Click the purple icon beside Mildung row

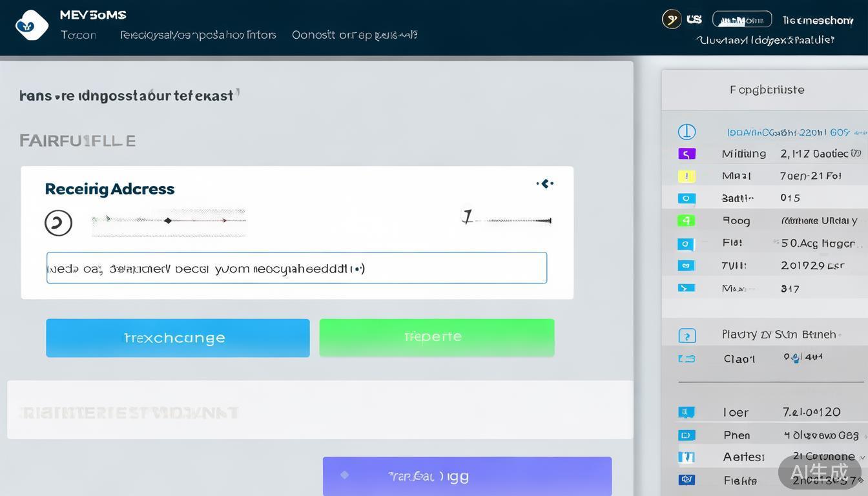tap(687, 154)
